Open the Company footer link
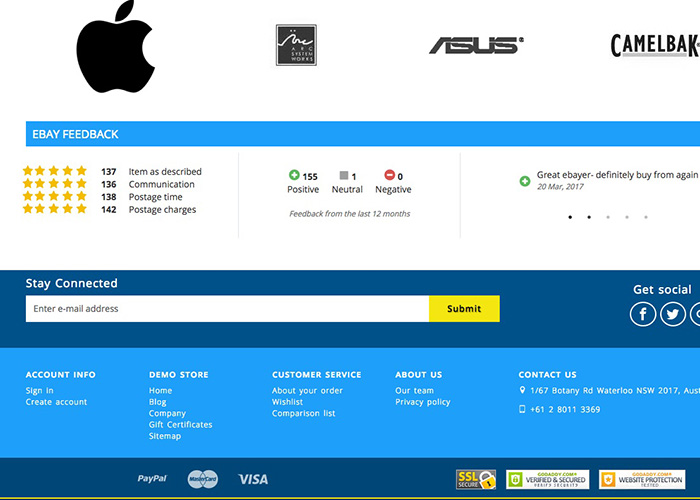The width and height of the screenshot is (700, 500). coord(167,413)
